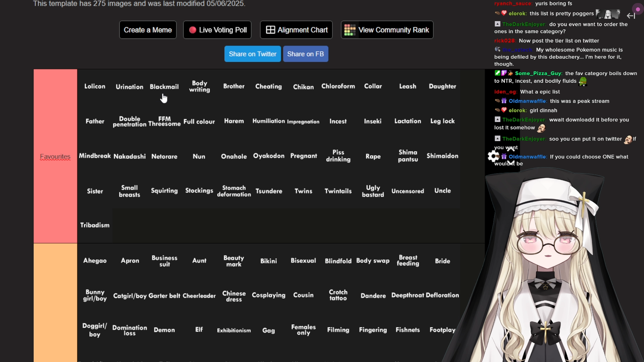
Task: Click the colorful grid Community Rank icon
Action: (350, 30)
